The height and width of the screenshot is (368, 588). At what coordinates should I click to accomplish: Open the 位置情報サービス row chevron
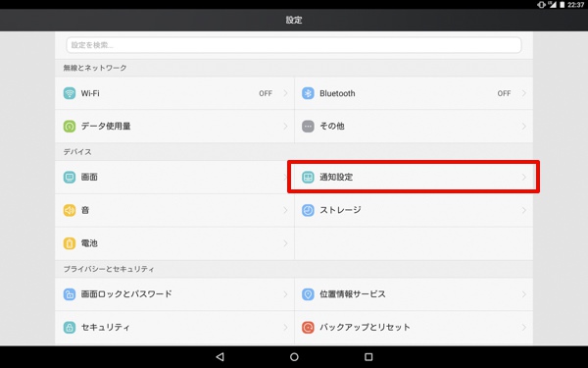coord(524,294)
